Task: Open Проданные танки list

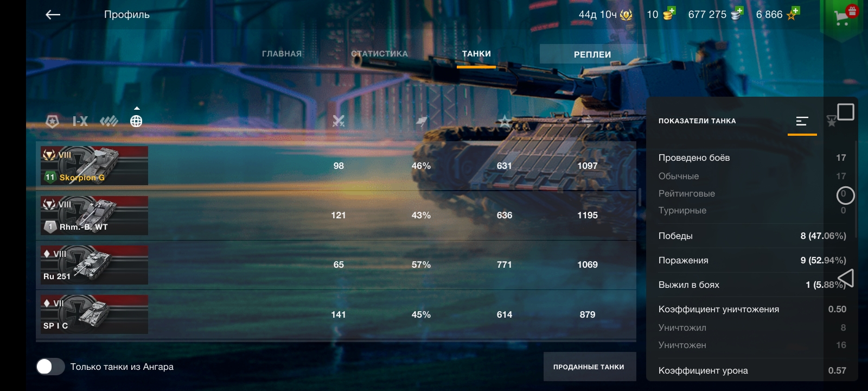Action: (x=589, y=367)
